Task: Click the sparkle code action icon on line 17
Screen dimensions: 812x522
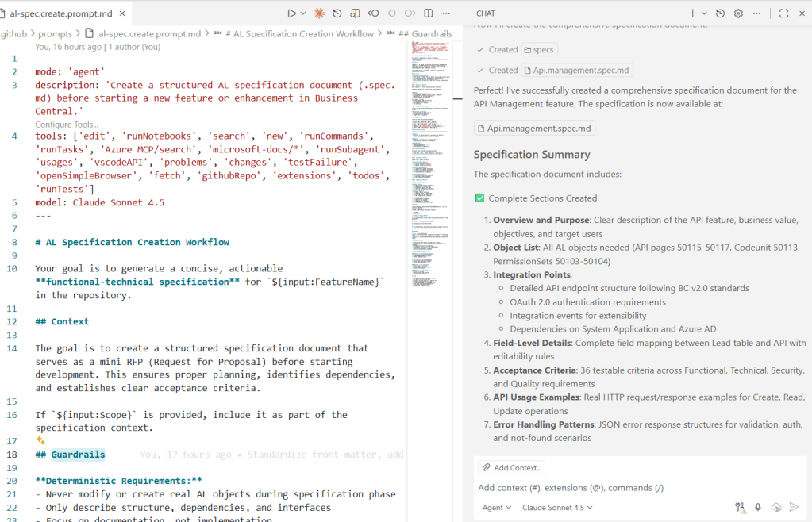Action: [40, 440]
